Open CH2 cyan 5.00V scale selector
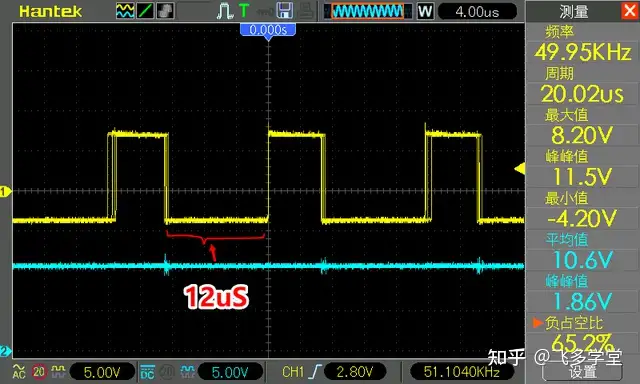 coord(230,372)
